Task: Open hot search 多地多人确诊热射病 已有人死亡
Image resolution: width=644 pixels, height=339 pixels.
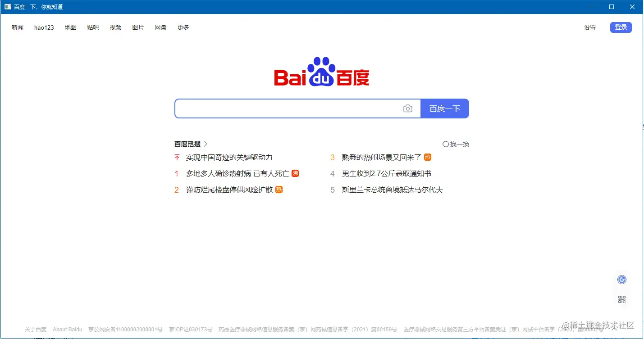Action: pos(238,173)
